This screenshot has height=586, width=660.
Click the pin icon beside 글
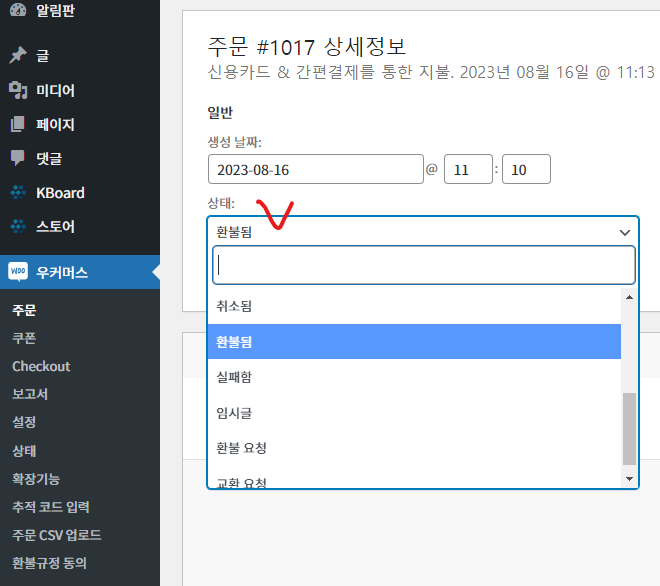(18, 55)
